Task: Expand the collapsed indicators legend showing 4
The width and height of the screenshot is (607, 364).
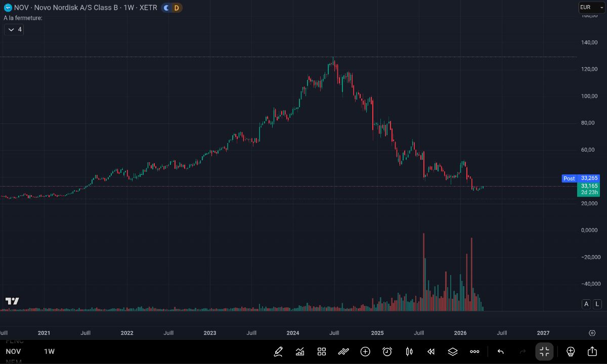Action: [x=14, y=29]
